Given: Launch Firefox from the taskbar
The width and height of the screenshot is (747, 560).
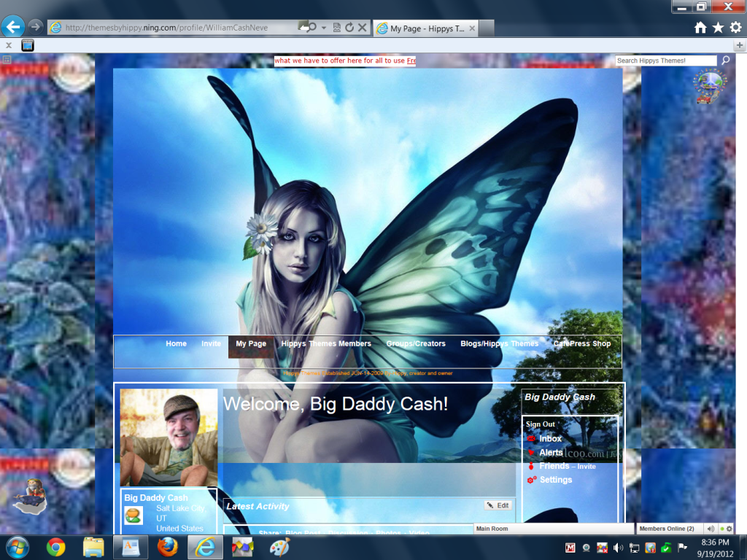Looking at the screenshot, I should pyautogui.click(x=168, y=547).
